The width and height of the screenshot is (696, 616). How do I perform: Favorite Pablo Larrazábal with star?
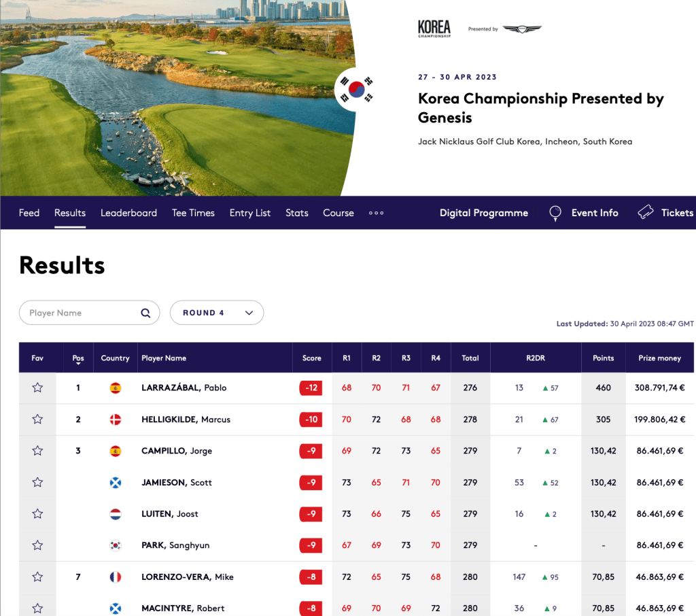coord(37,388)
